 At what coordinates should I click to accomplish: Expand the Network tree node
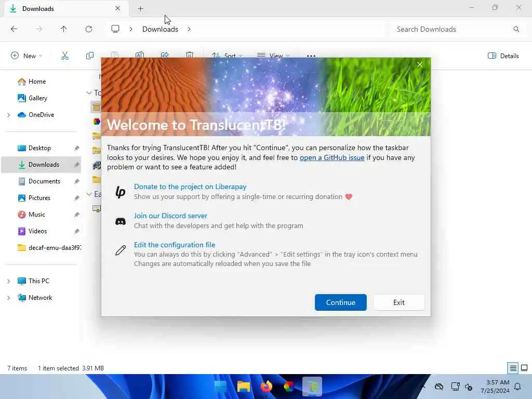pyautogui.click(x=8, y=298)
